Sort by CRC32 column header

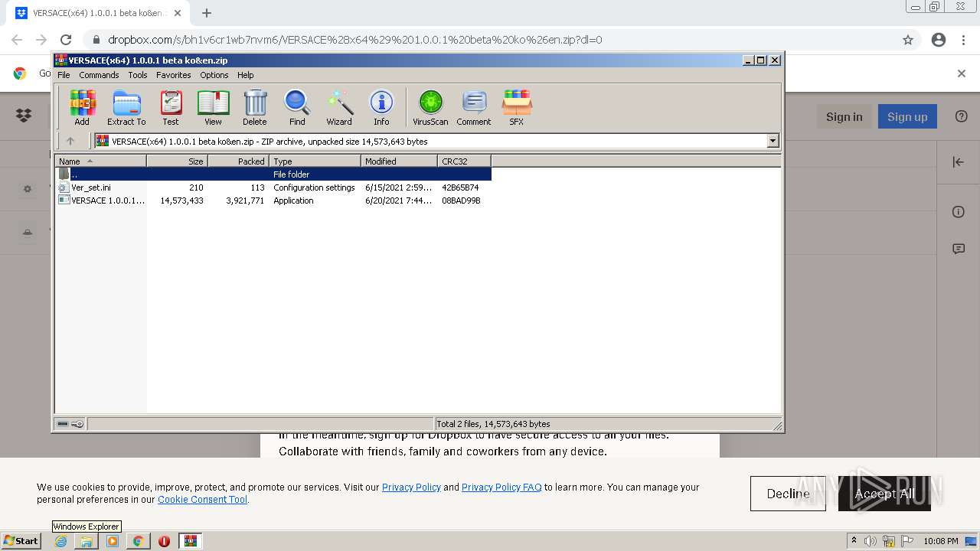pos(464,161)
